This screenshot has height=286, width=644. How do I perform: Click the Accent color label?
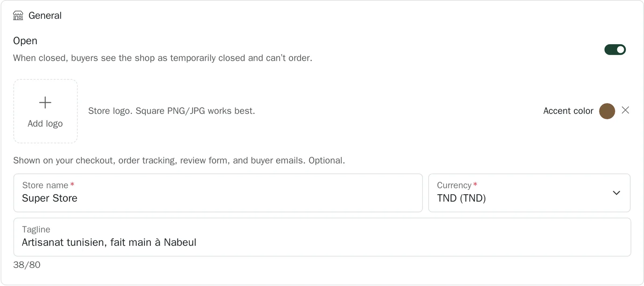pyautogui.click(x=568, y=111)
